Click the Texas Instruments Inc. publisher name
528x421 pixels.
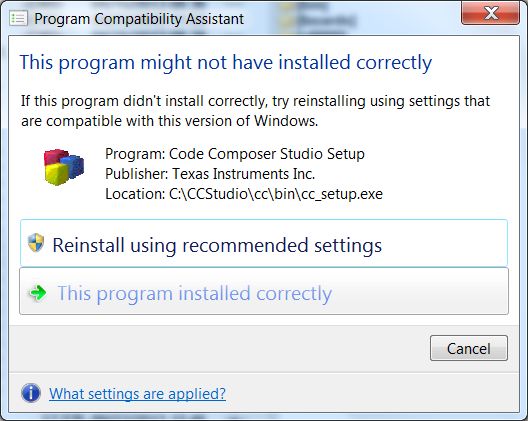coord(243,174)
